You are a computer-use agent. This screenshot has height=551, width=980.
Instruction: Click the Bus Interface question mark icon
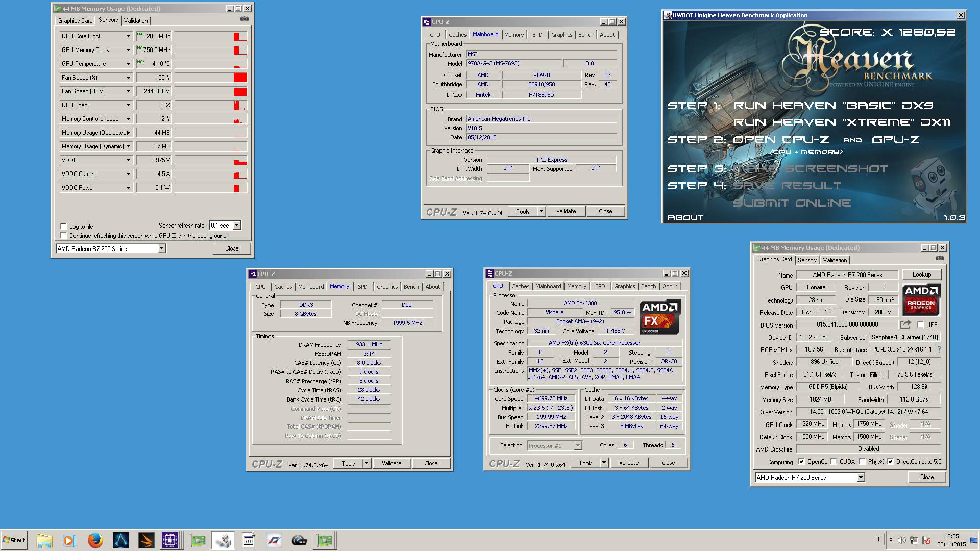click(939, 349)
